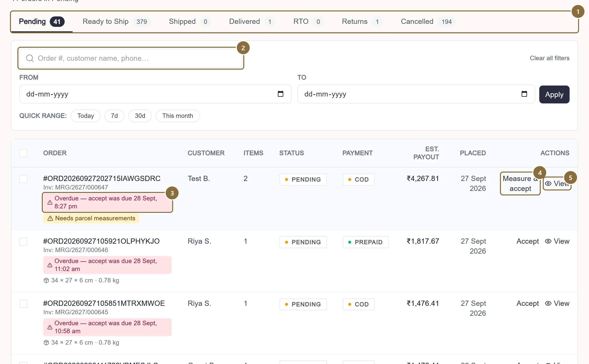The width and height of the screenshot is (589, 364).
Task: Click the EST. PAYOUT column header
Action: point(426,153)
